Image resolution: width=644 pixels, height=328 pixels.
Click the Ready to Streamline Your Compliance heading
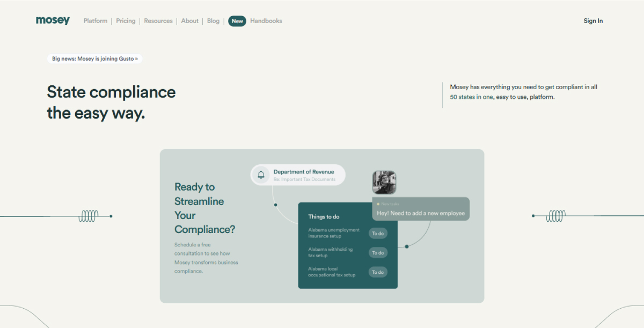(x=204, y=208)
